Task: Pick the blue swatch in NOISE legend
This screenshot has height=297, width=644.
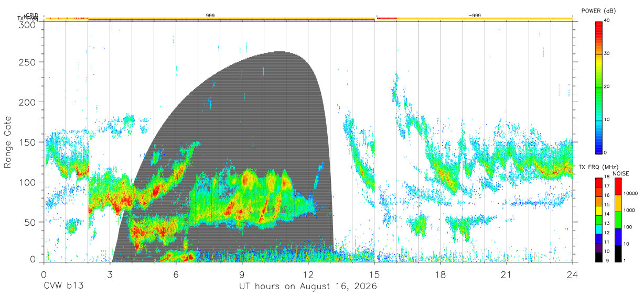Action: click(617, 237)
